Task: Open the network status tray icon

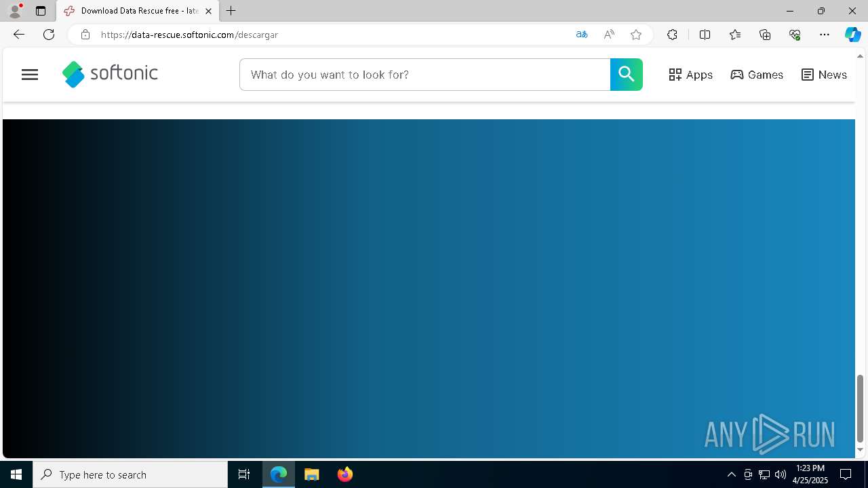Action: tap(764, 474)
